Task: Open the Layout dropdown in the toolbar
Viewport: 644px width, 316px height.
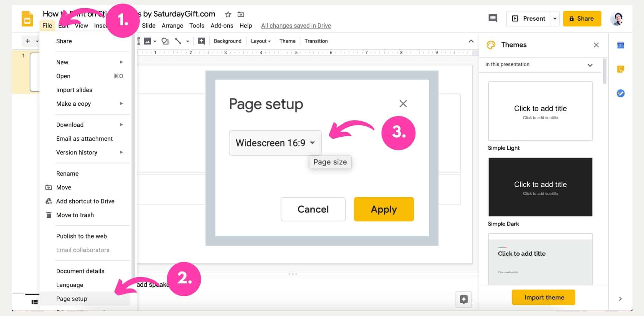Action: point(260,41)
